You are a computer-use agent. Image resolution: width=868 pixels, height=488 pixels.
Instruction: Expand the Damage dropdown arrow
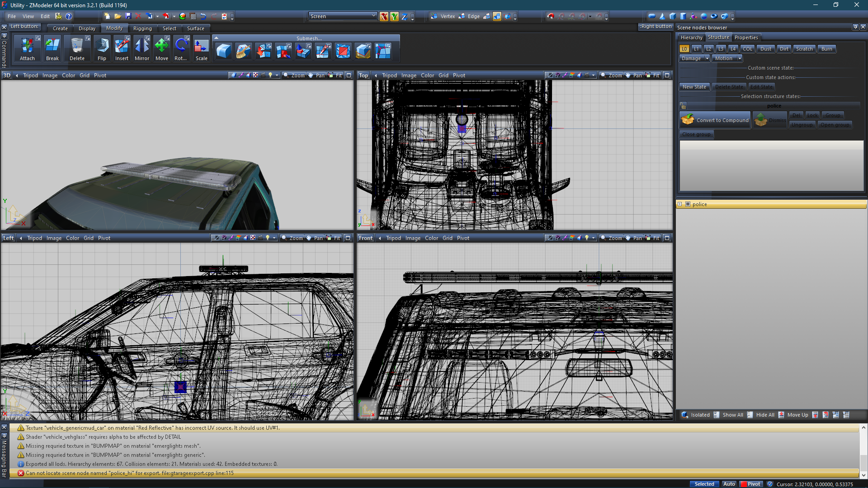707,58
